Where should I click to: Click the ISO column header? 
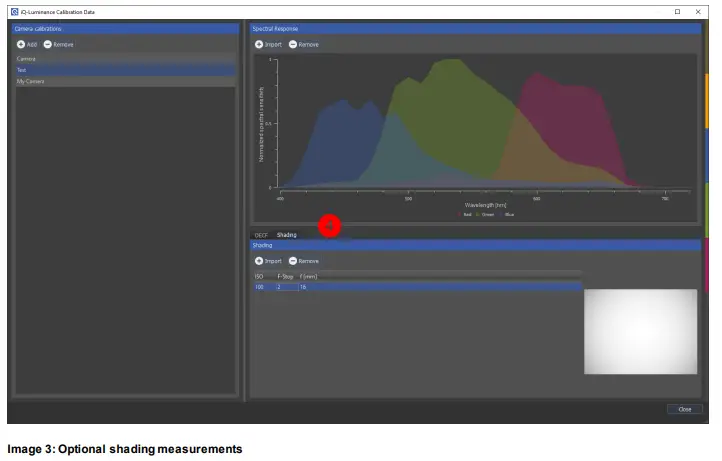[x=259, y=276]
